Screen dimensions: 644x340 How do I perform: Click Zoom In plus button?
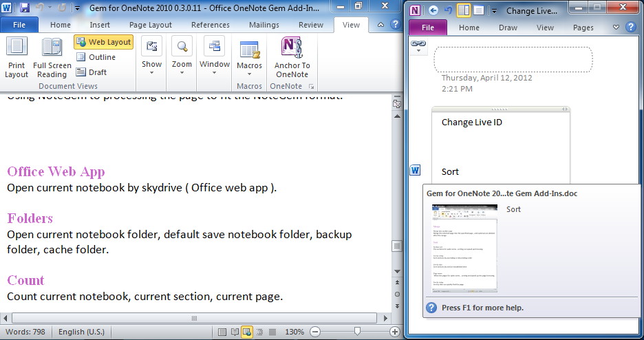[394, 332]
